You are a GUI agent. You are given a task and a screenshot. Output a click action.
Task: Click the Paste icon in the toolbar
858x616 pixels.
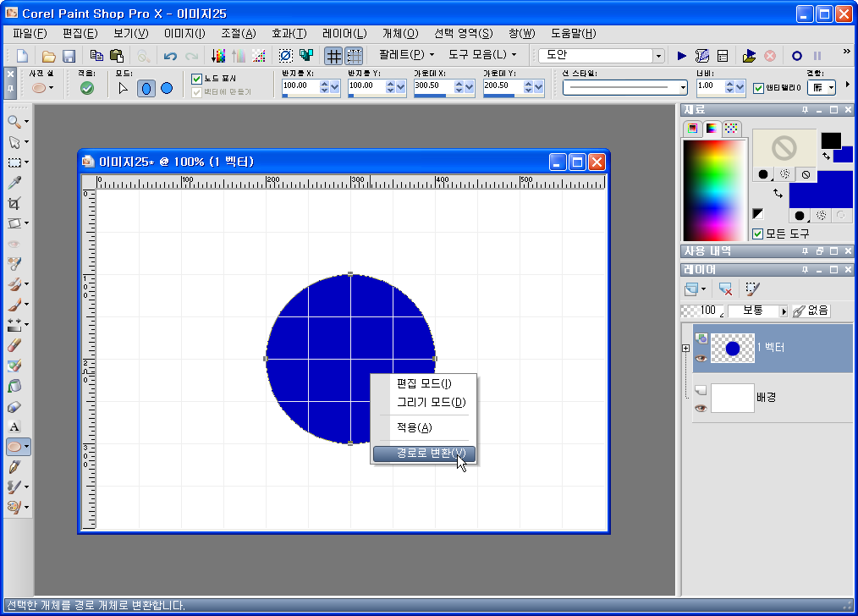[x=117, y=55]
